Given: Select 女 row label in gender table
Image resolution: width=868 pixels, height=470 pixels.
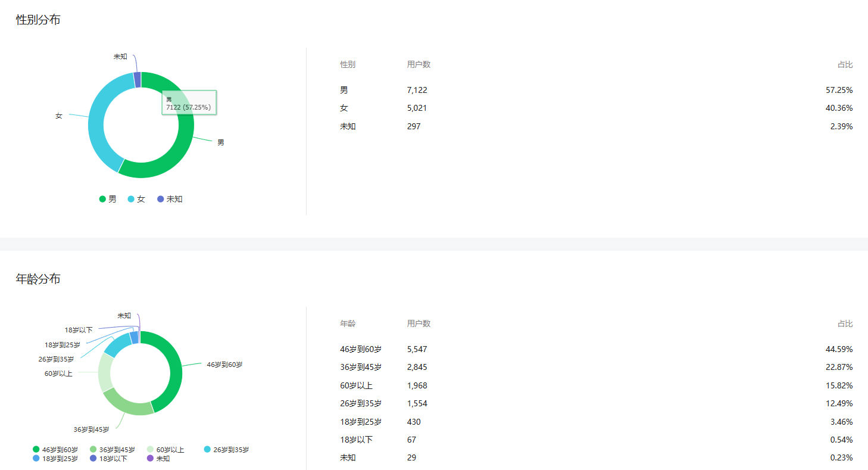Looking at the screenshot, I should (344, 108).
